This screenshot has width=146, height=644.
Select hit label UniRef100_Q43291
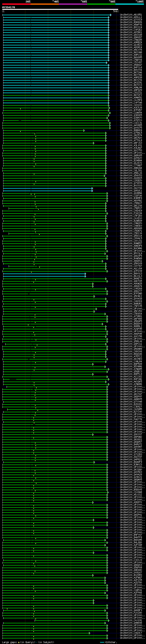(x=131, y=82)
